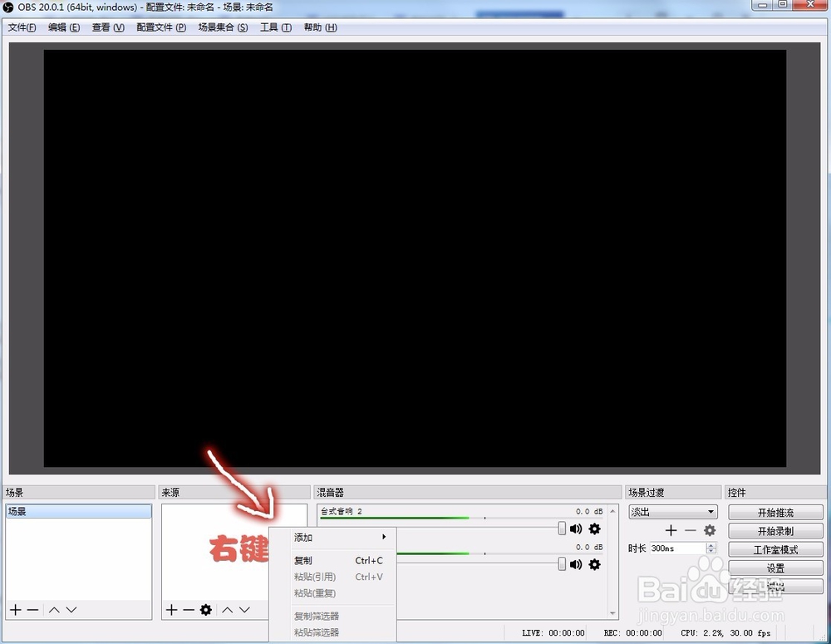The image size is (831, 644).
Task: Open the 编辑(E) menu
Action: [64, 27]
